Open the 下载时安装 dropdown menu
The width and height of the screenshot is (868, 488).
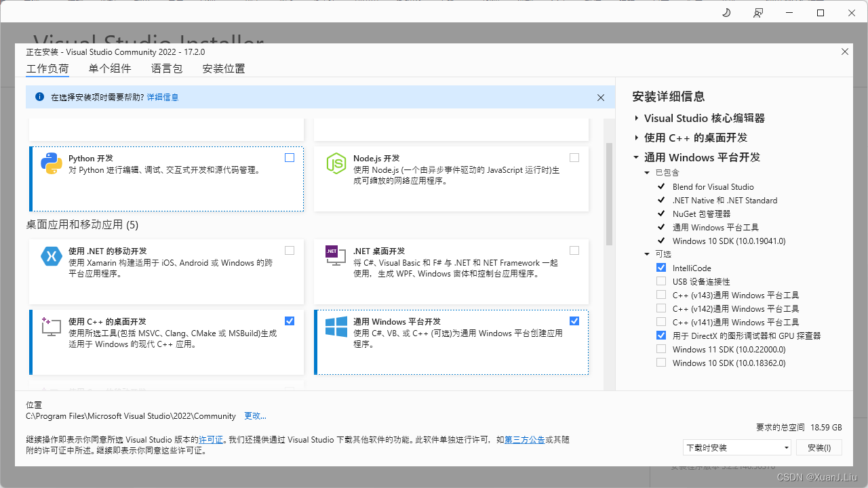[736, 447]
